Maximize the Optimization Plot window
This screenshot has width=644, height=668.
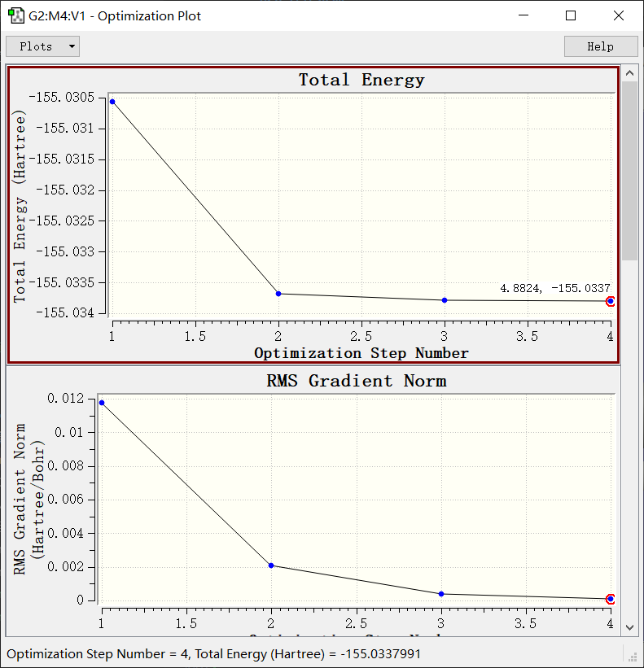[571, 15]
